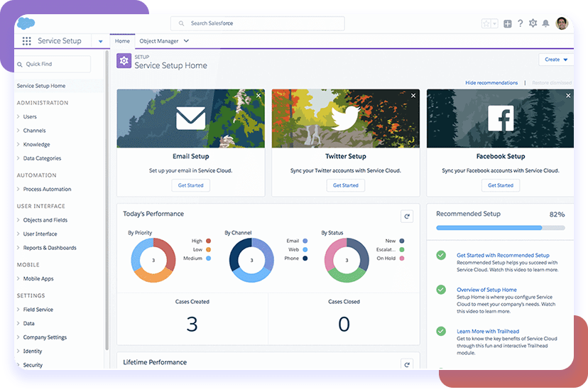Click the Low priority legend dot

point(209,249)
